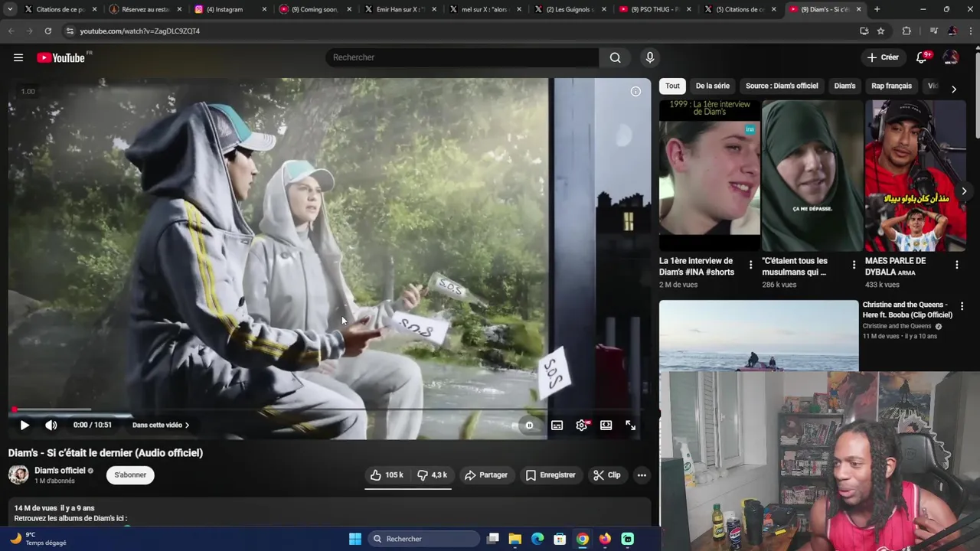Viewport: 980px width, 551px height.
Task: Open Christine and the Queens video thumbnail
Action: click(759, 335)
